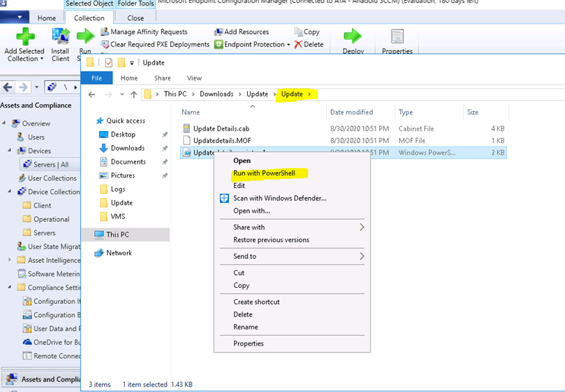Click Copy icon in SCCM ribbon
Screen dimensions: 565x392
coord(298,32)
